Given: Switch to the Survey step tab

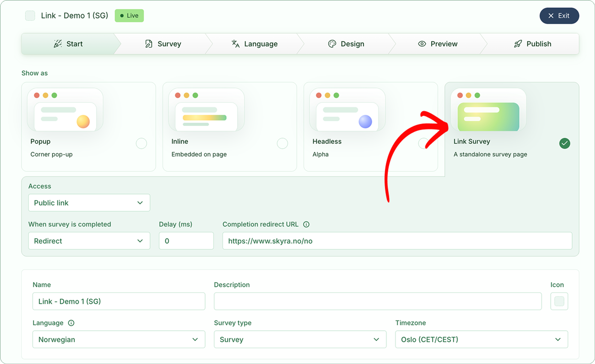Looking at the screenshot, I should click(x=163, y=44).
